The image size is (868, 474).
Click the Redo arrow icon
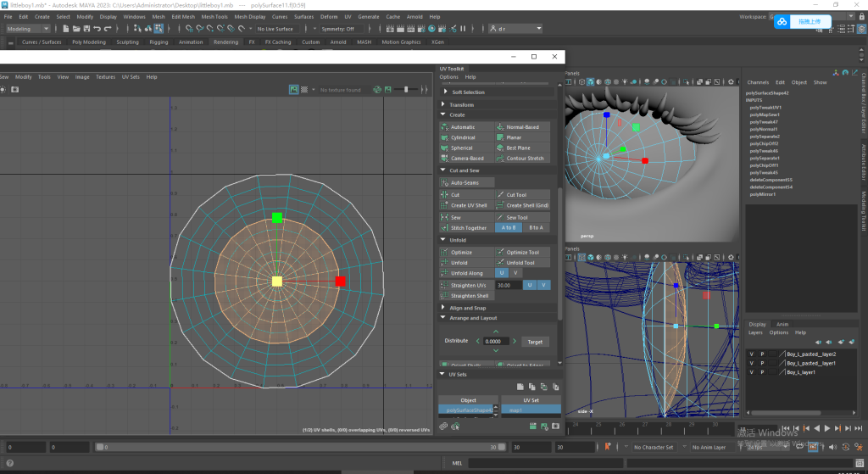[x=108, y=29]
